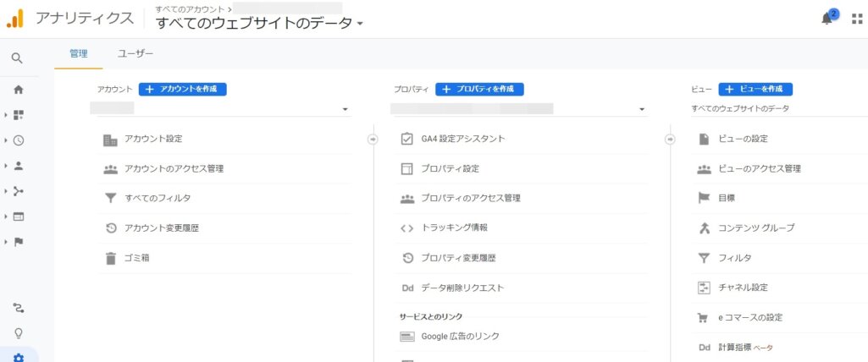
Task: Click the arrow circle between account and property columns
Action: (x=373, y=140)
